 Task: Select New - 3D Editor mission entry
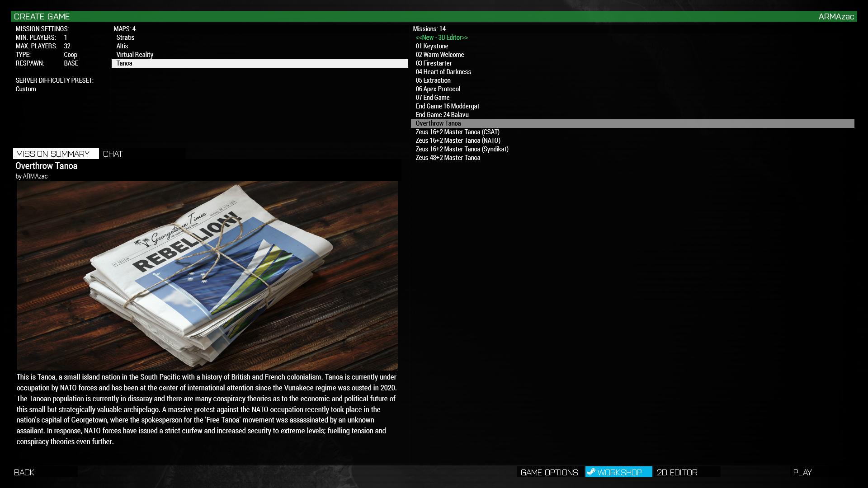442,38
